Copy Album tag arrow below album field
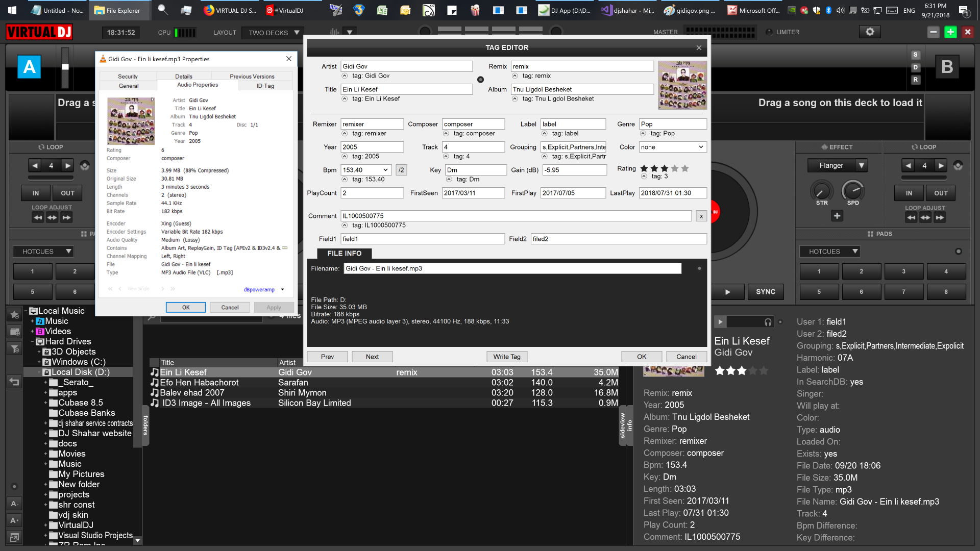The height and width of the screenshot is (551, 980). point(514,99)
